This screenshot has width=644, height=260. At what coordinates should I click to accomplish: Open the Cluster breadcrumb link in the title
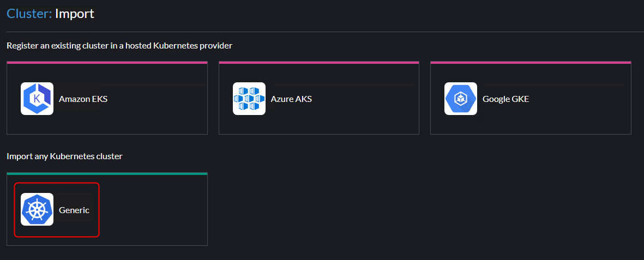click(x=29, y=14)
